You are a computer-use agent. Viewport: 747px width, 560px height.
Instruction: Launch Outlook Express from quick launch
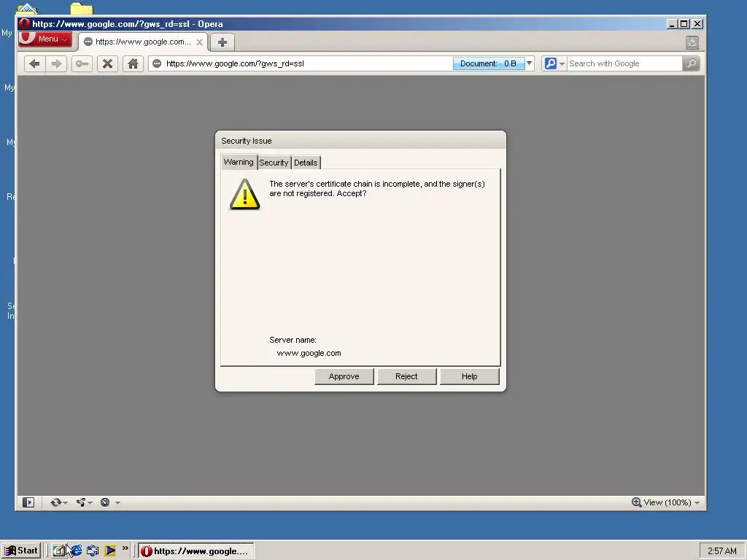pos(93,551)
